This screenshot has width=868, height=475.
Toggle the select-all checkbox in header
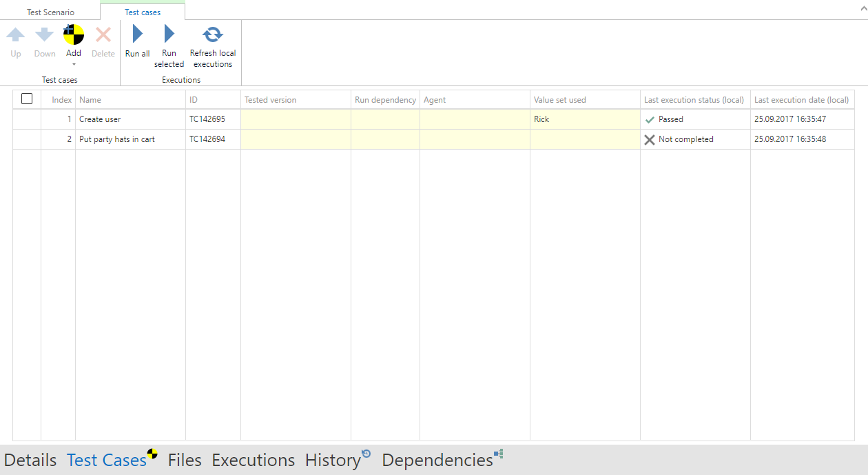coord(27,99)
